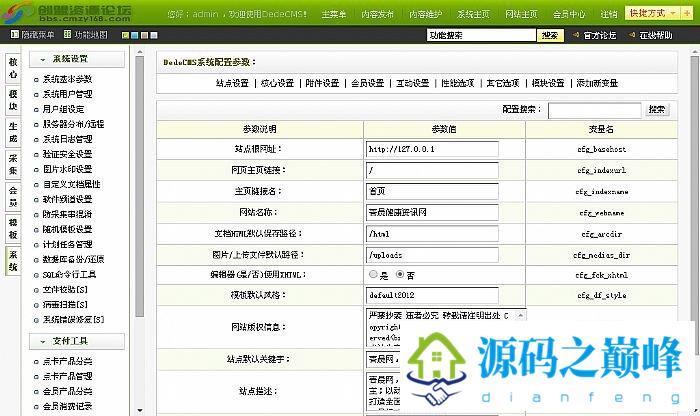Open 会员中心 from top menu

(569, 14)
